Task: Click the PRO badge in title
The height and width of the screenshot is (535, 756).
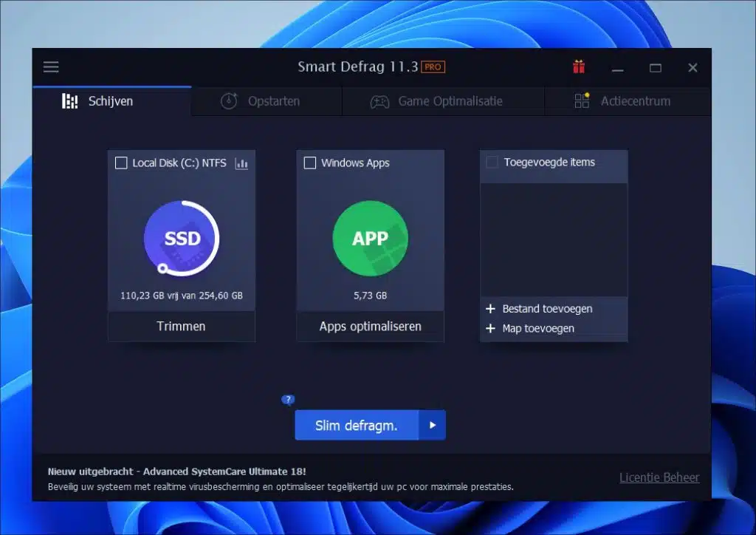Action: point(433,67)
